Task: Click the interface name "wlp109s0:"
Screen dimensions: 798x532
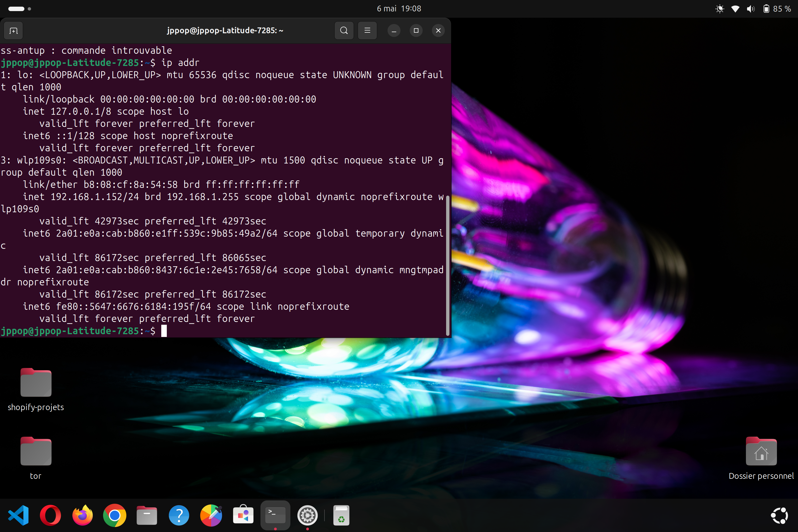Action: tap(42, 160)
